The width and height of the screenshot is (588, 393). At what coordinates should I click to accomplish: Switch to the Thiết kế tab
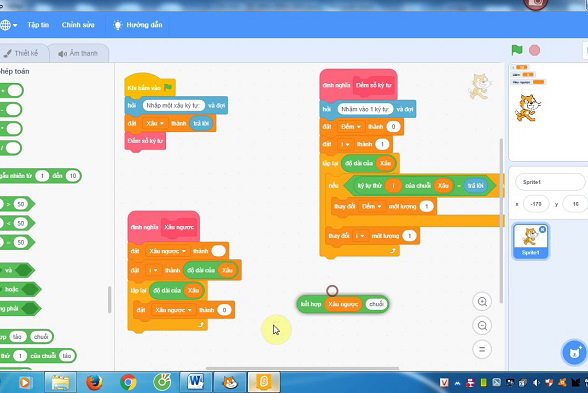(22, 53)
